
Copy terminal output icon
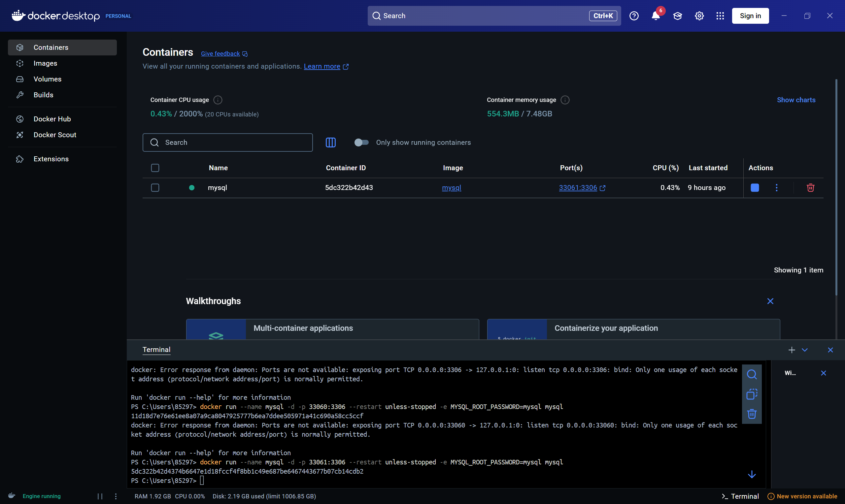[752, 394]
